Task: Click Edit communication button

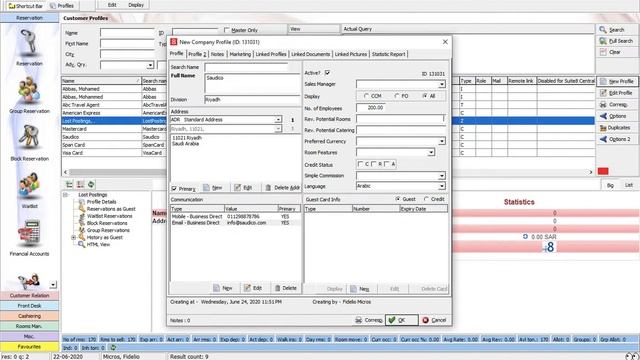Action: point(253,288)
